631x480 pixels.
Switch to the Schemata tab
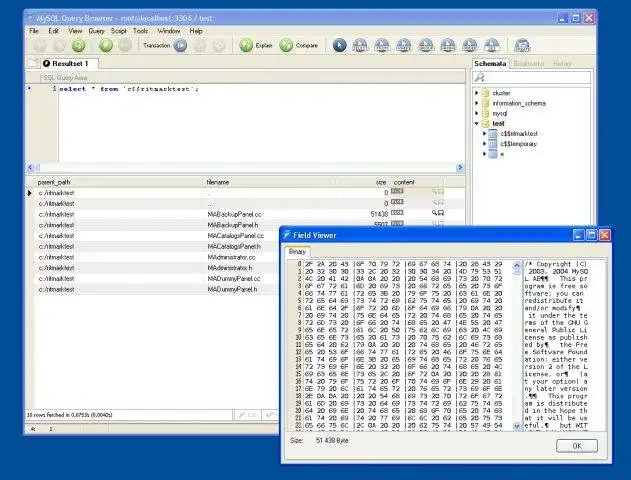490,64
